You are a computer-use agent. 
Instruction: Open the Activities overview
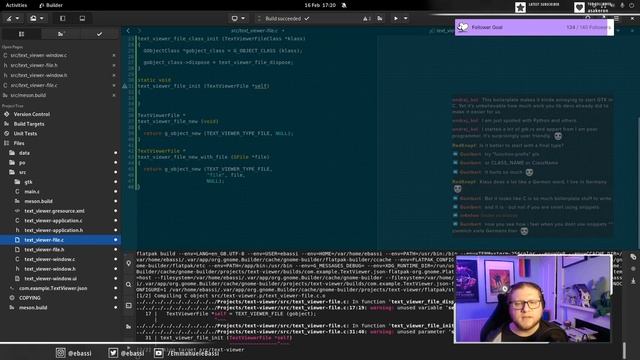pos(16,5)
